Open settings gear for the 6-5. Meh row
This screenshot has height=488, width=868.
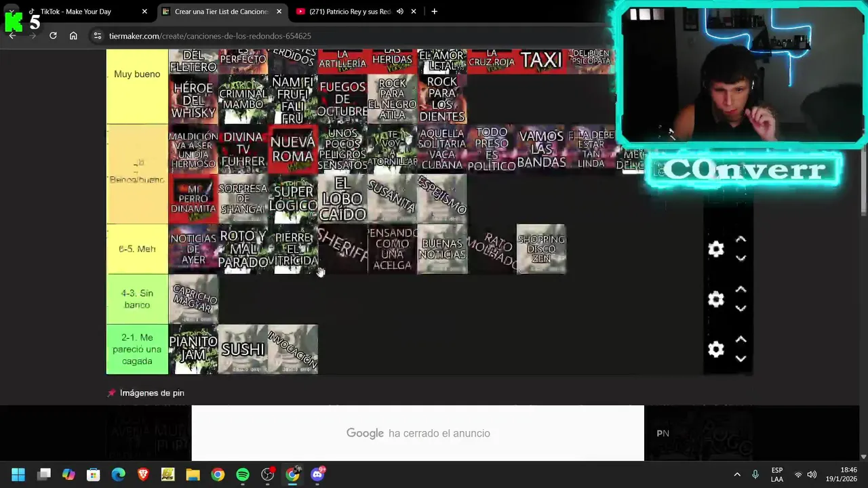tap(716, 249)
